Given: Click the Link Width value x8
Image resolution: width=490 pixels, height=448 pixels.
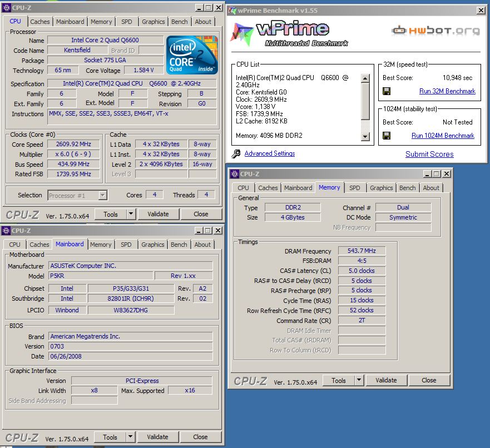Looking at the screenshot, I should (95, 390).
